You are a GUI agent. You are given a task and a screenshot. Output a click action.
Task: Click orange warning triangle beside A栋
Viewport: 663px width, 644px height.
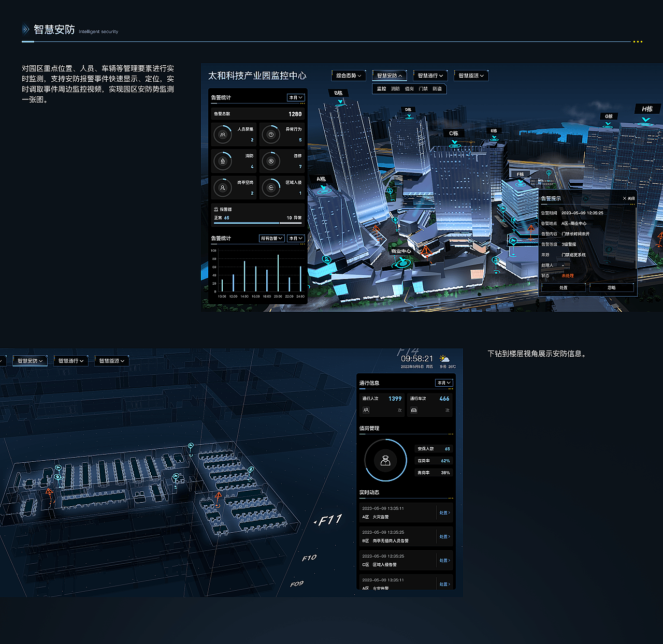tap(376, 228)
